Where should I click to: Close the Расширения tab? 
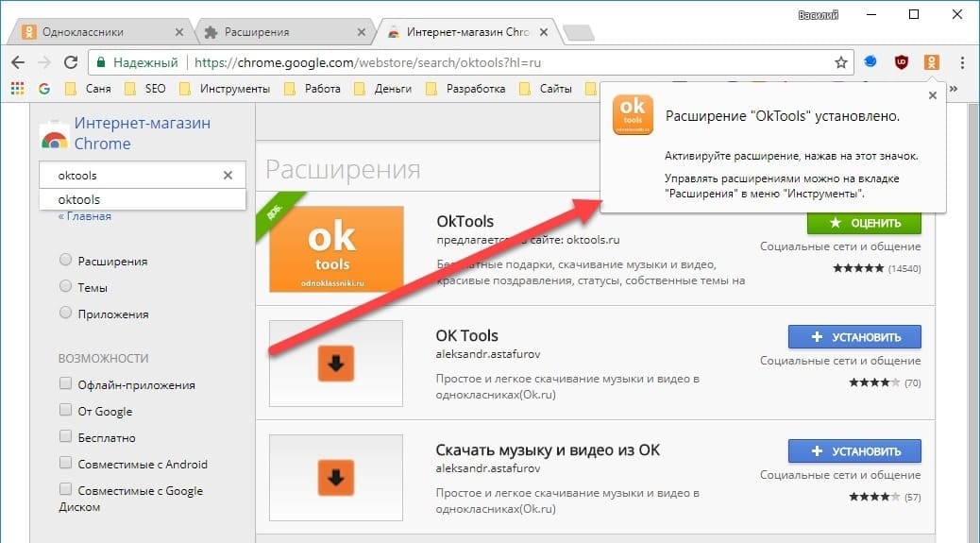362,32
